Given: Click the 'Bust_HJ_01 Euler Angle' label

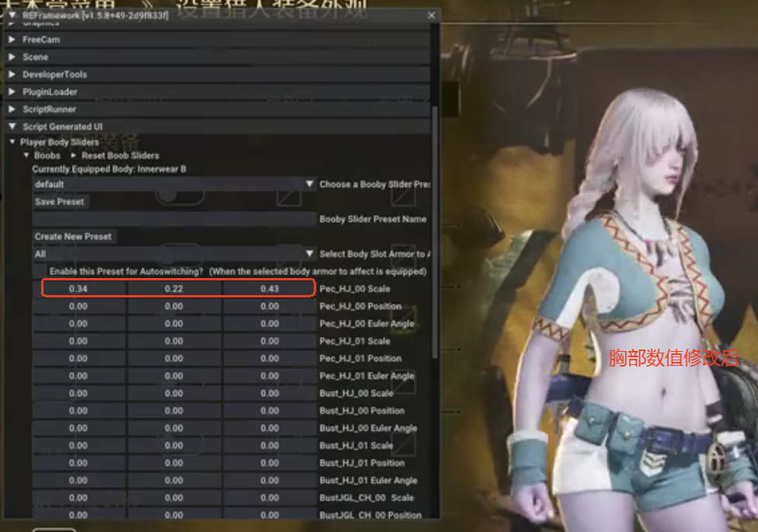Looking at the screenshot, I should [x=368, y=480].
